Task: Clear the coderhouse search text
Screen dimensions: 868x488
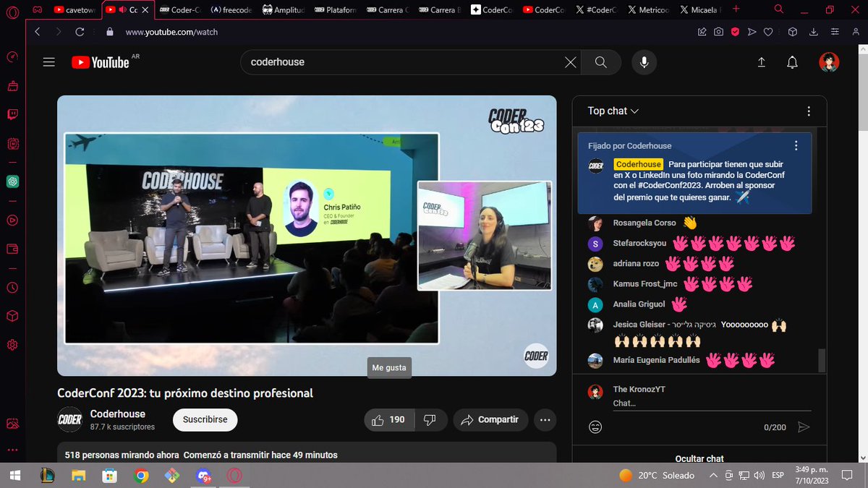Action: pyautogui.click(x=571, y=62)
